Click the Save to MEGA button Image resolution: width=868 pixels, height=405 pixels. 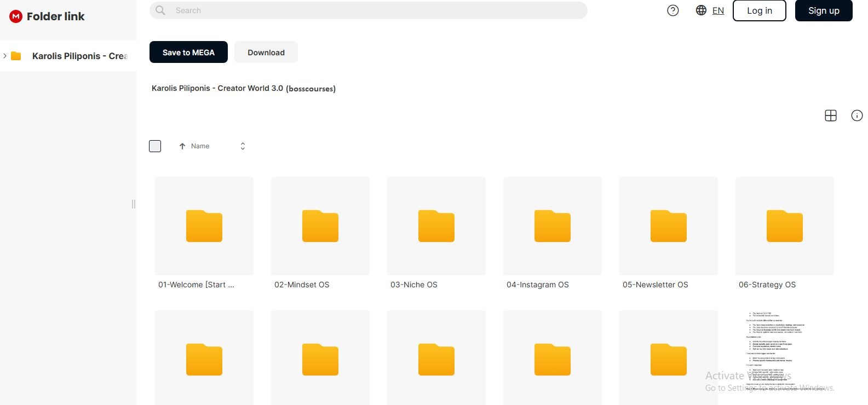(x=188, y=53)
